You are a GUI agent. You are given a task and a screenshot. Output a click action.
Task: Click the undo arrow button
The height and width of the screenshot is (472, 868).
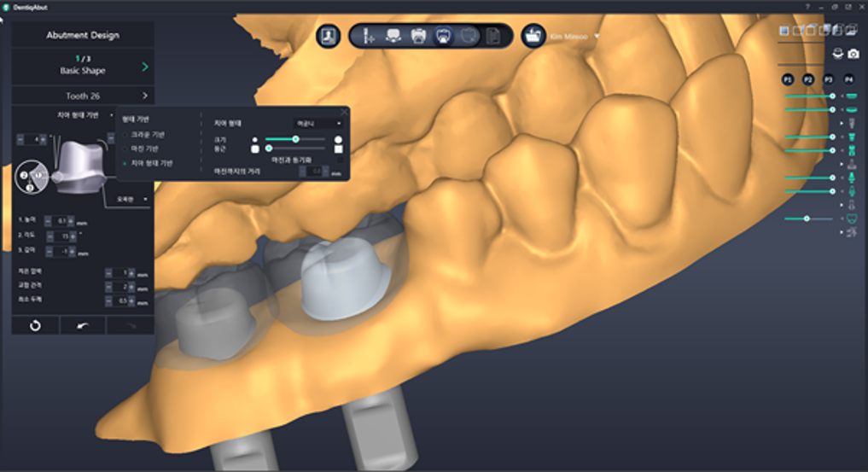(83, 325)
